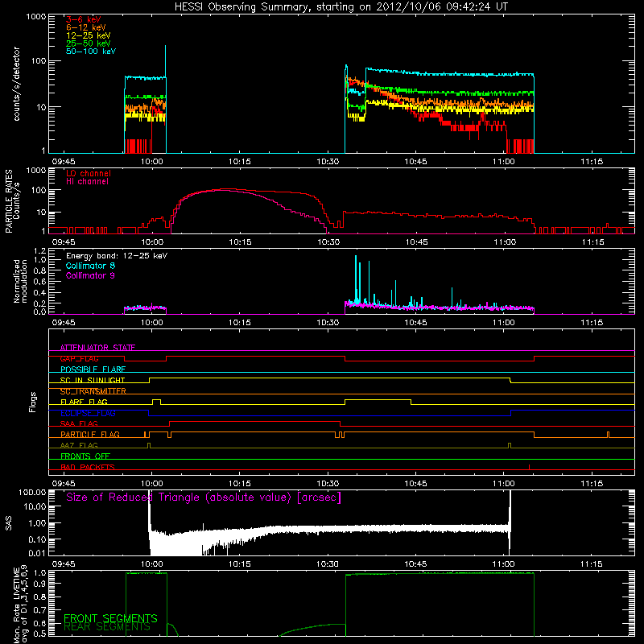
Task: Click the ATTENUATOR_STATE flag label
Action: pos(97,348)
